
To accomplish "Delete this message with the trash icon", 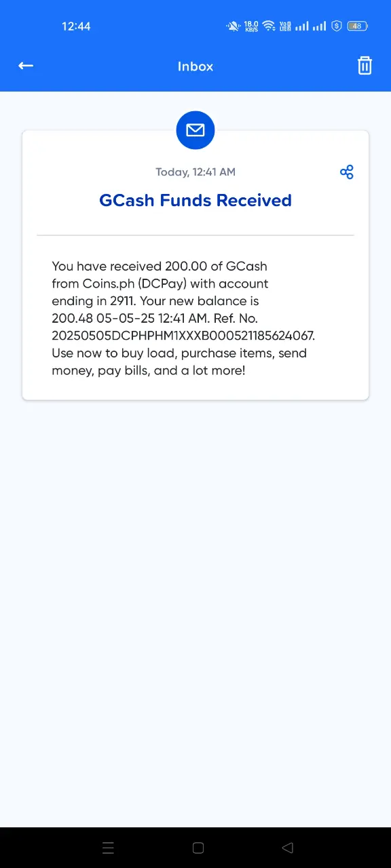I will click(x=365, y=66).
